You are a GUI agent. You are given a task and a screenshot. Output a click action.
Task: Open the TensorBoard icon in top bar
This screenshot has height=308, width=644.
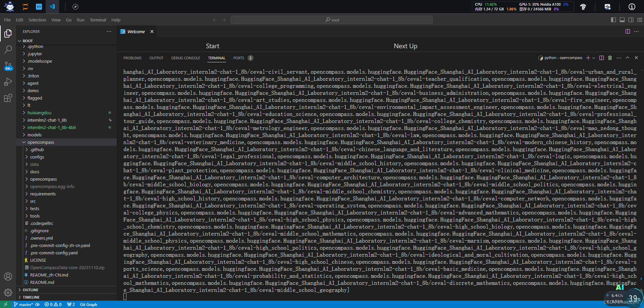pyautogui.click(x=583, y=7)
